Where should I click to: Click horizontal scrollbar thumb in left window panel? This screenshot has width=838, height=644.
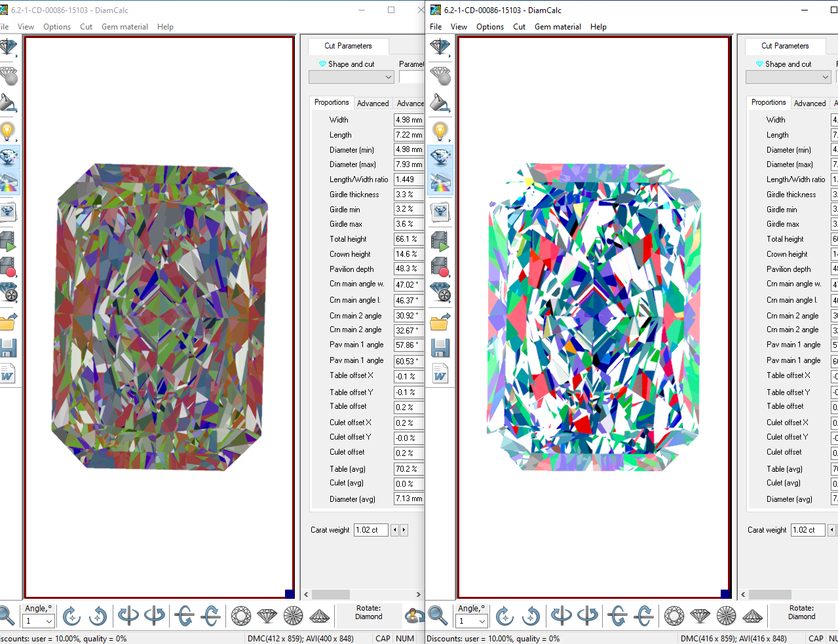tap(331, 595)
